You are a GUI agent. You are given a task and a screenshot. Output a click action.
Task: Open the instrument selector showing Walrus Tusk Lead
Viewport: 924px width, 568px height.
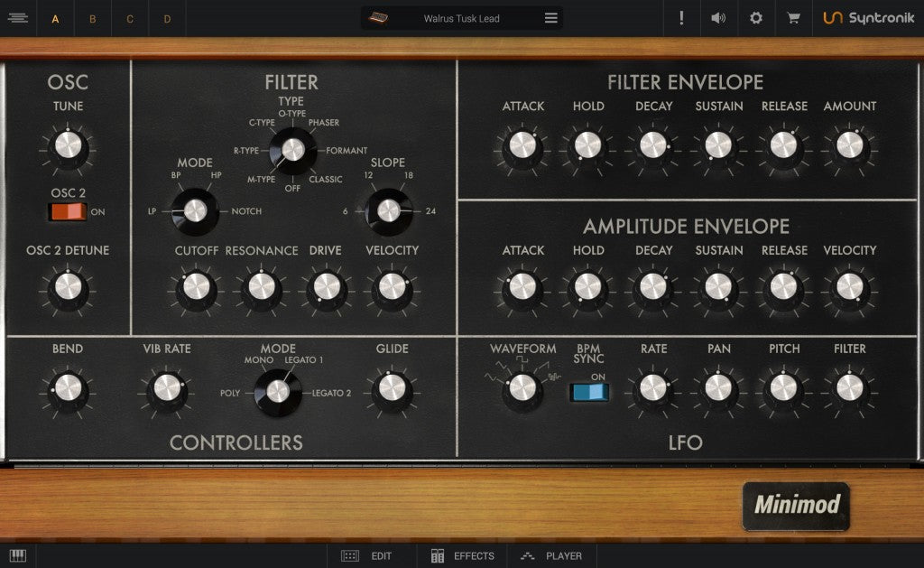[462, 17]
